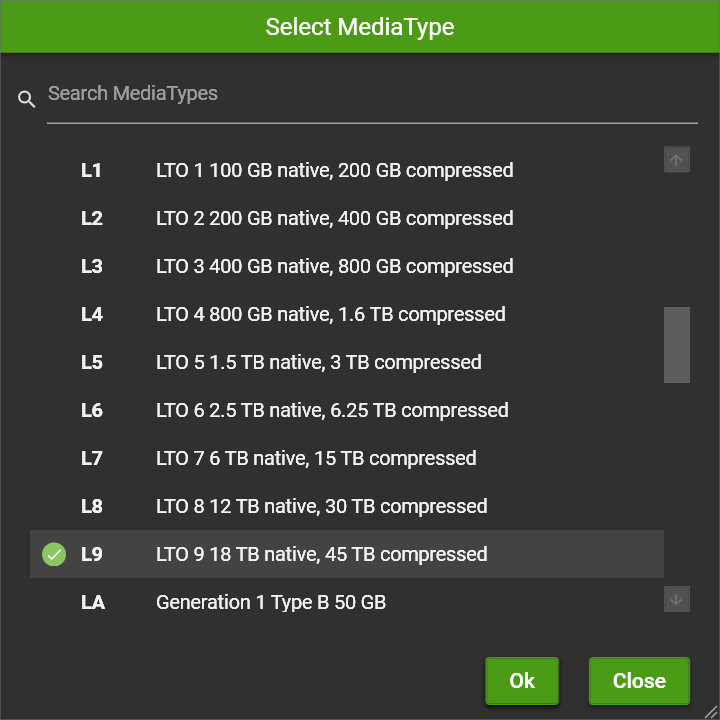Choose L3 LTO 3 400 GB native

tap(347, 266)
